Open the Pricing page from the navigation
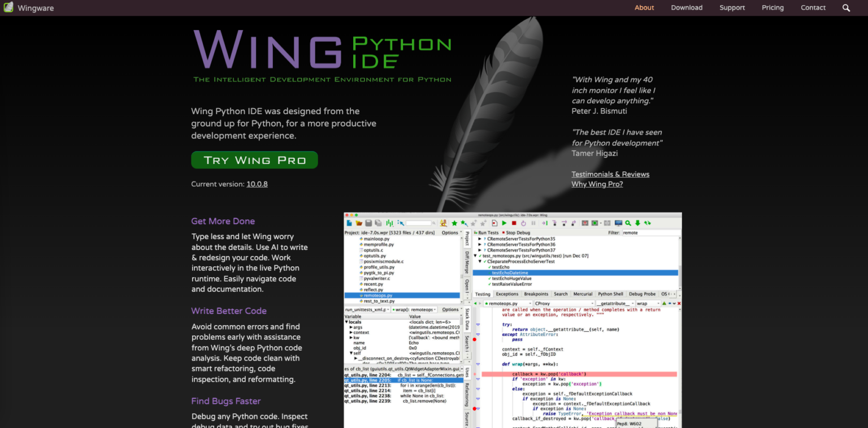 (772, 7)
